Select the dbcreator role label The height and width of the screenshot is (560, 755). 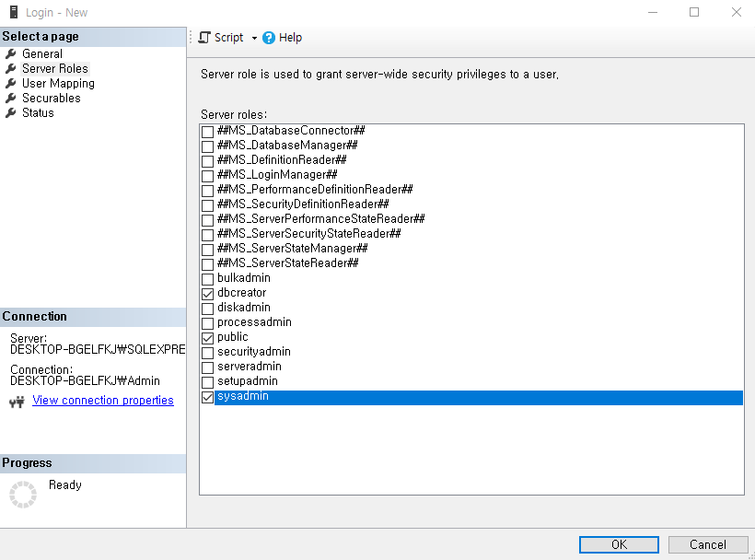(242, 293)
